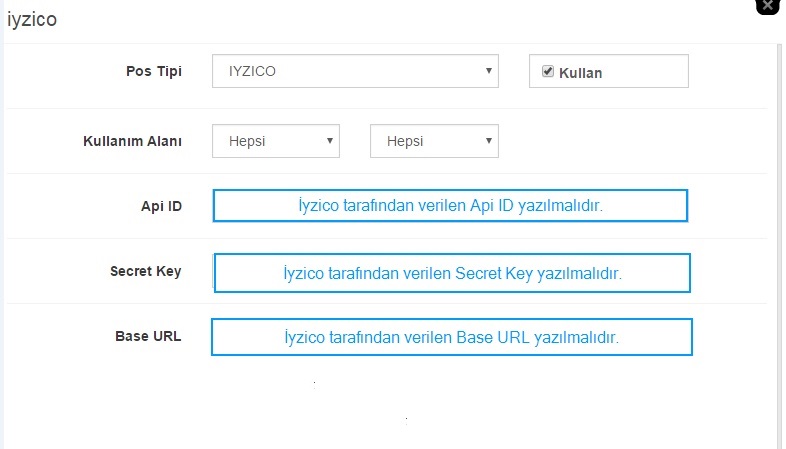Expand the second Hepsi dropdown
The width and height of the screenshot is (786, 449).
[434, 141]
